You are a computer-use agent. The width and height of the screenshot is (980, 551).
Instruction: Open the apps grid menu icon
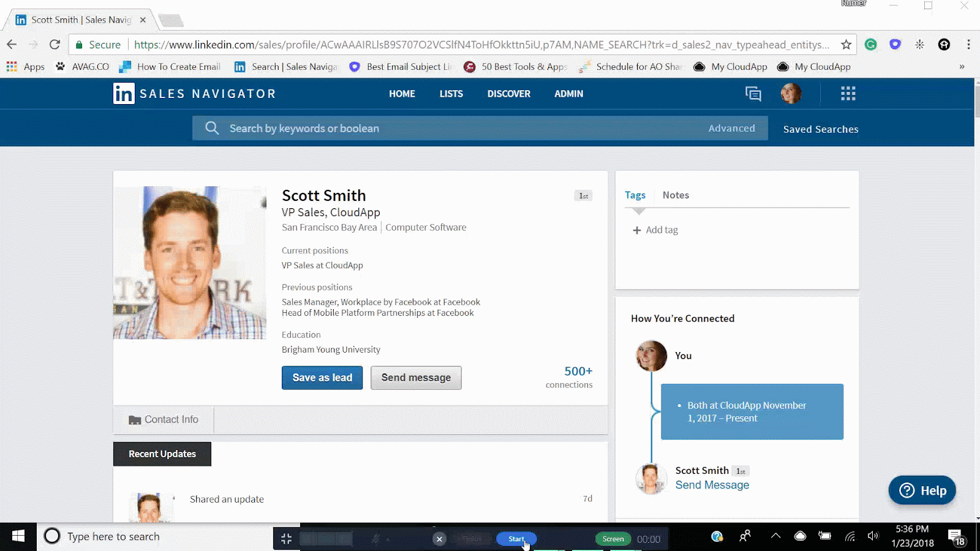tap(848, 94)
